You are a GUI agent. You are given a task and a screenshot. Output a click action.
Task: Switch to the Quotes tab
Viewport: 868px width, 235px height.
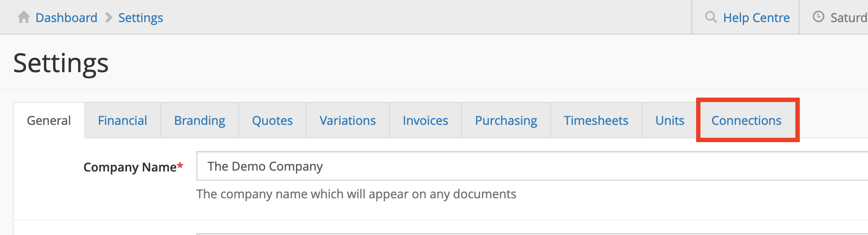point(272,121)
